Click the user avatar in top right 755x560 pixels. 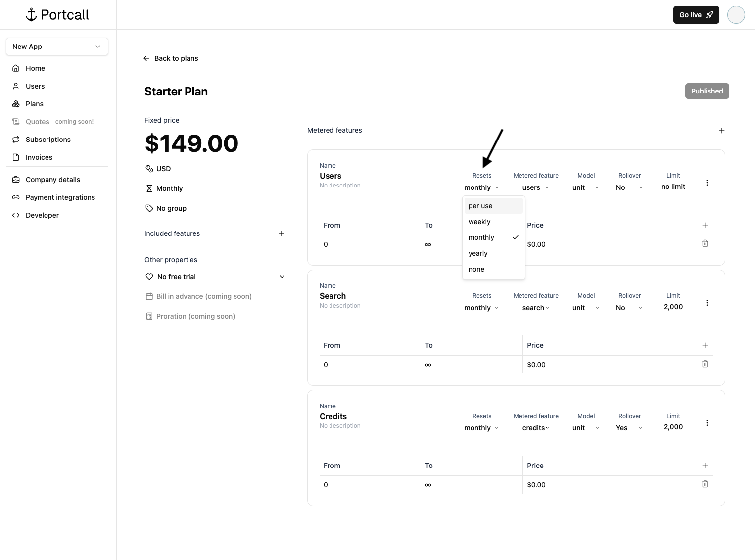point(736,15)
